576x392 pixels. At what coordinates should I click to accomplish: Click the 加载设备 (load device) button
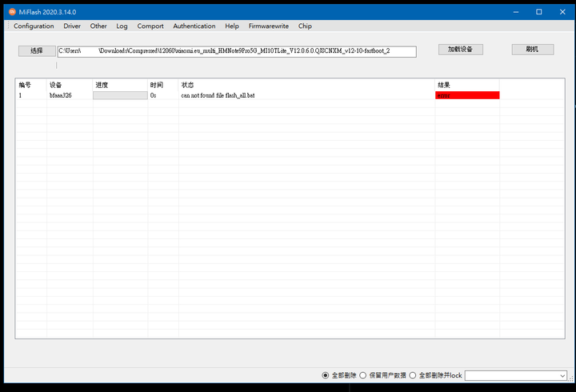coord(461,50)
